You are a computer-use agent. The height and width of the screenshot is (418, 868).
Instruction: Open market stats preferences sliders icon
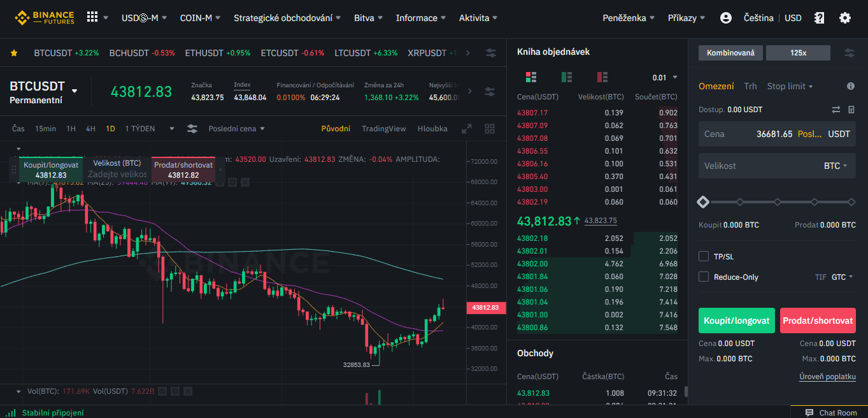(490, 92)
